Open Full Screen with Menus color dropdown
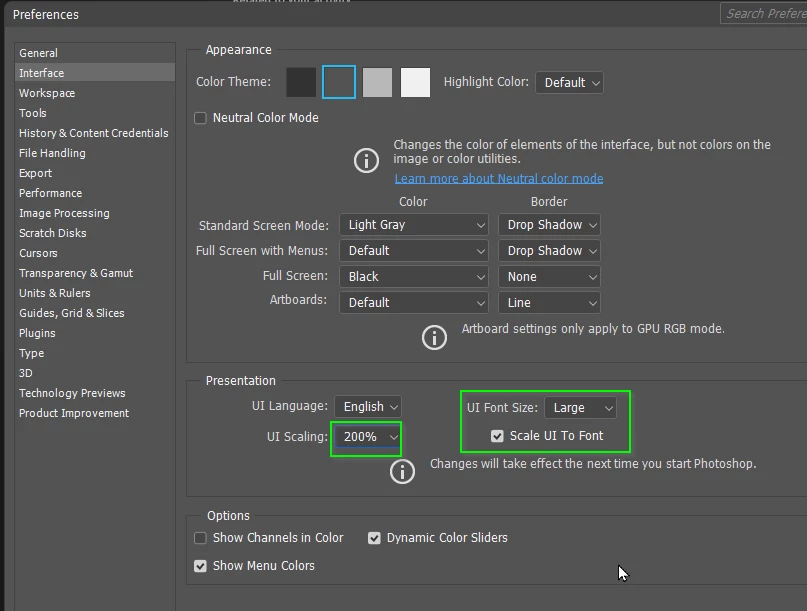 point(414,251)
